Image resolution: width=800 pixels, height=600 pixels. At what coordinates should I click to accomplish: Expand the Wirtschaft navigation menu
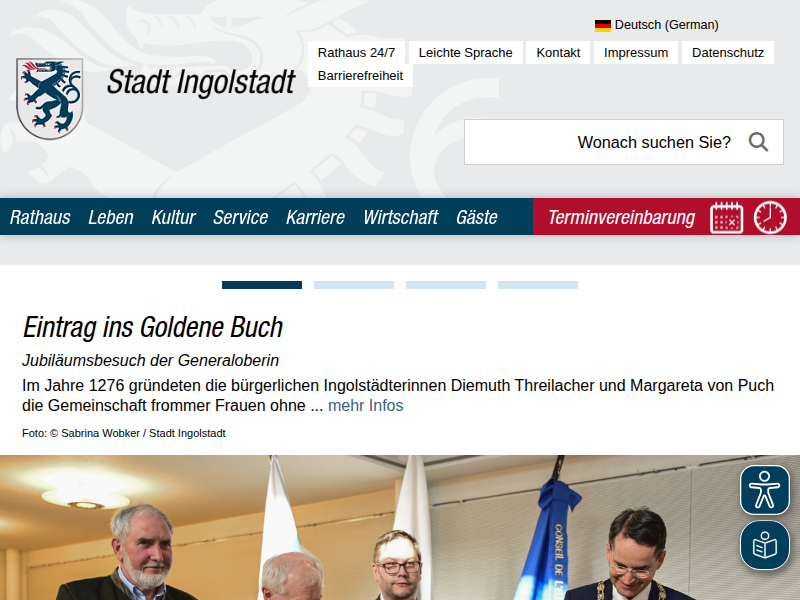click(400, 217)
